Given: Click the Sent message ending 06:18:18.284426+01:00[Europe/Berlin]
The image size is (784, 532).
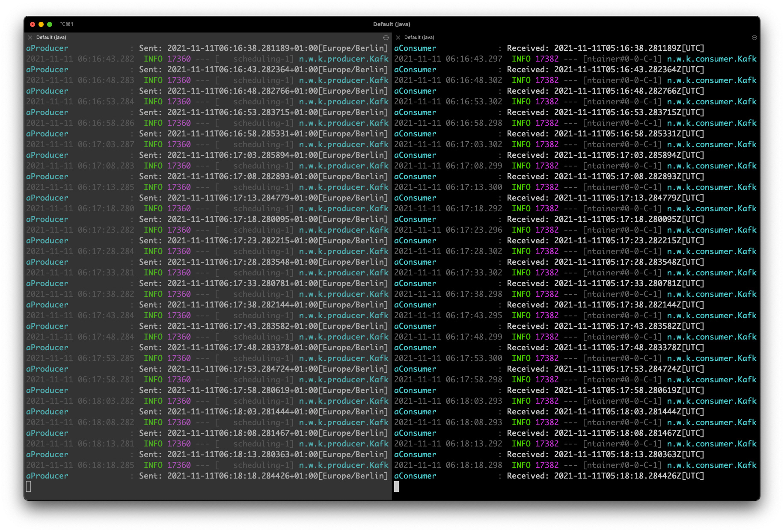Looking at the screenshot, I should pyautogui.click(x=277, y=476).
